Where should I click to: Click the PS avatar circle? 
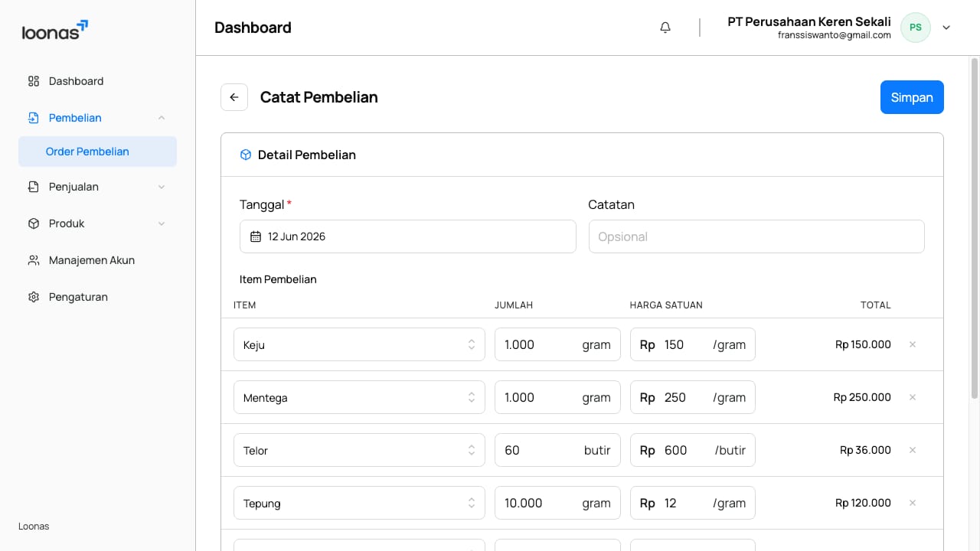click(x=915, y=28)
